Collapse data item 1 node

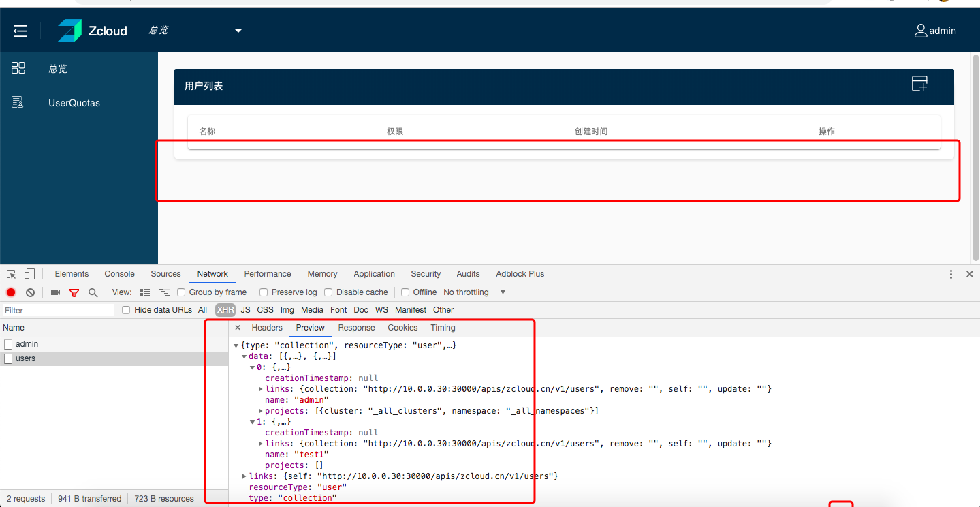coord(252,422)
